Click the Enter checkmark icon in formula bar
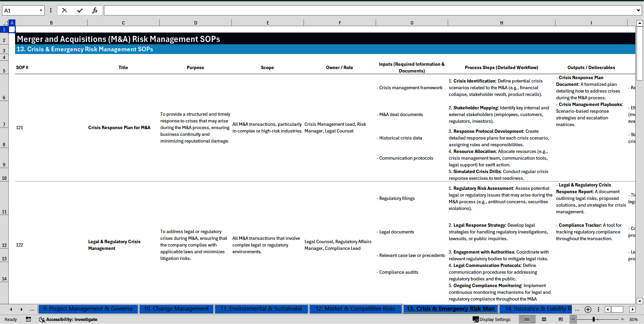Image resolution: width=644 pixels, height=324 pixels. click(x=80, y=10)
